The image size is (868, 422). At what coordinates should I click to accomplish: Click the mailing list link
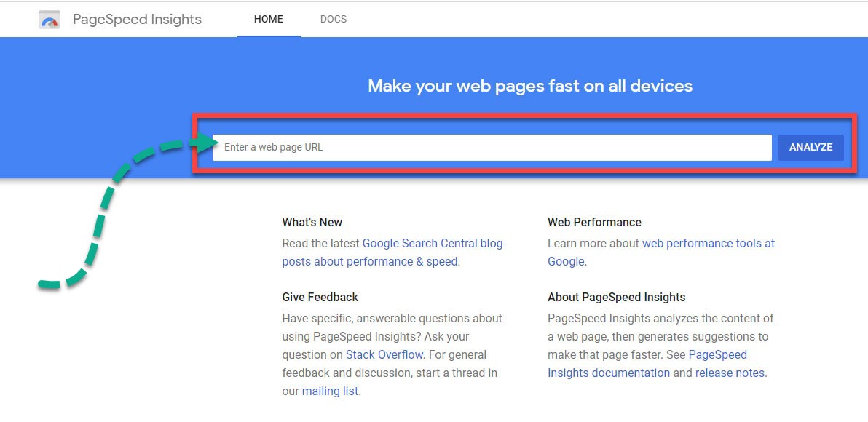(x=330, y=391)
